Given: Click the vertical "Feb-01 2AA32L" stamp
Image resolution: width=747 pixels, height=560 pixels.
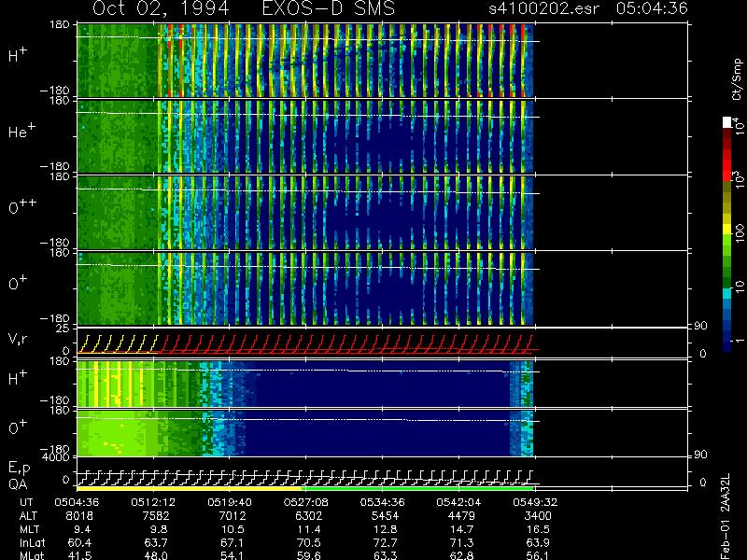Looking at the screenshot, I should coord(725,516).
